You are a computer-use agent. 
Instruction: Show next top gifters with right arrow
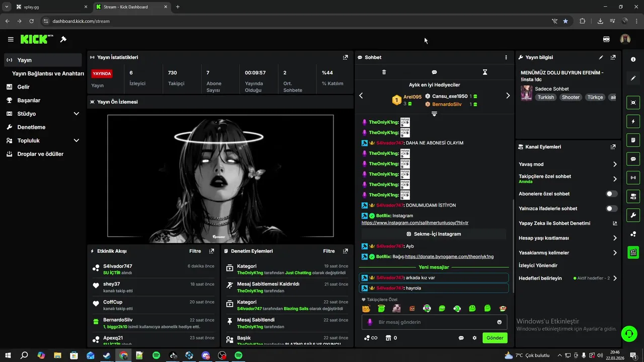click(x=508, y=96)
